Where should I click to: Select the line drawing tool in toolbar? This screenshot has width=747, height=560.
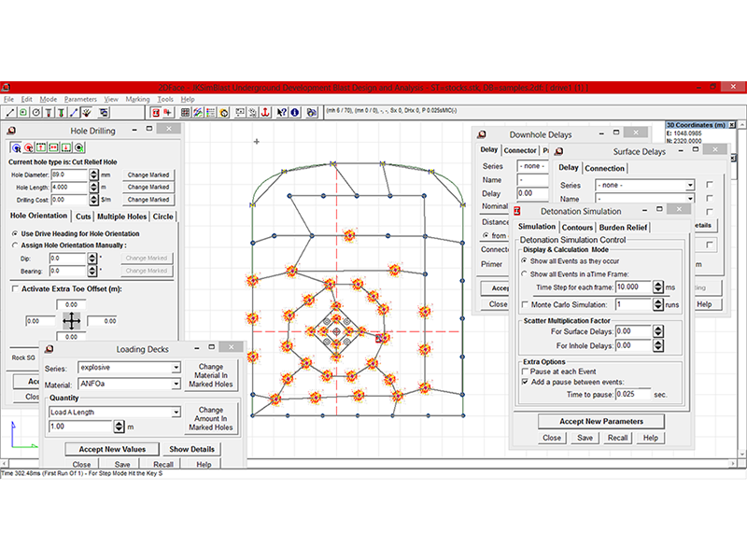9,112
